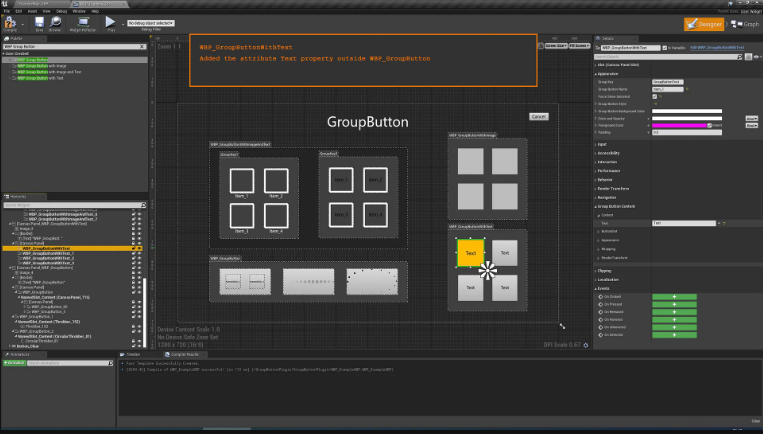Viewport: 763px width, 434px height.
Task: Add an On Hovered event binding
Action: point(674,320)
